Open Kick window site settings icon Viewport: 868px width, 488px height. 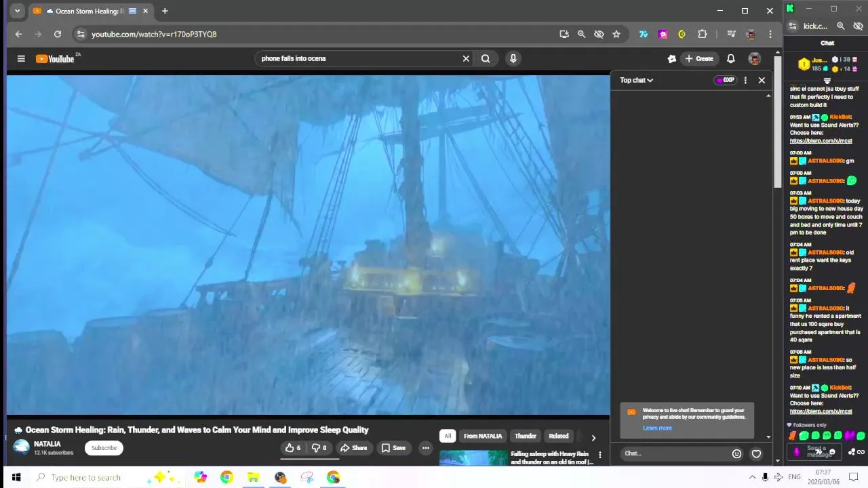tap(793, 26)
